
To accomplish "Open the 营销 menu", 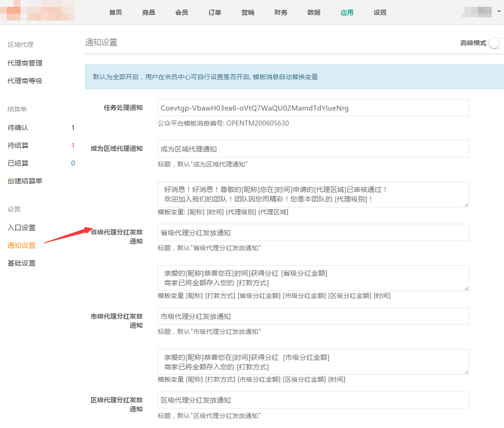I will 248,12.
